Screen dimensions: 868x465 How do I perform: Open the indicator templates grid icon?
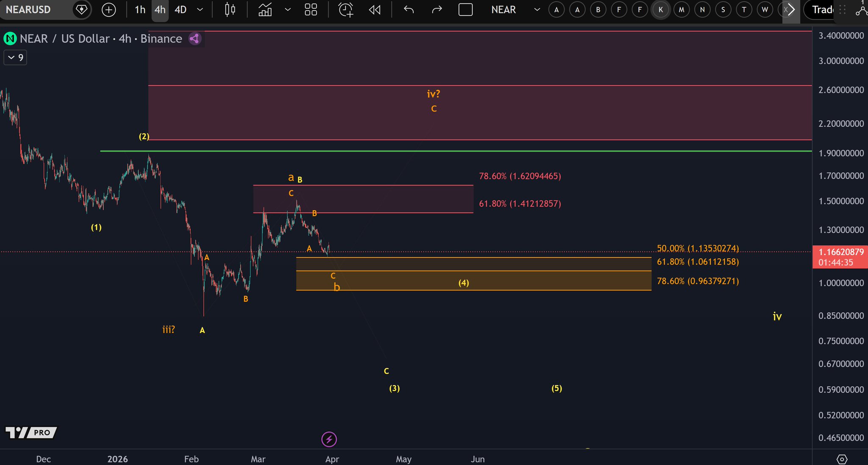click(311, 9)
